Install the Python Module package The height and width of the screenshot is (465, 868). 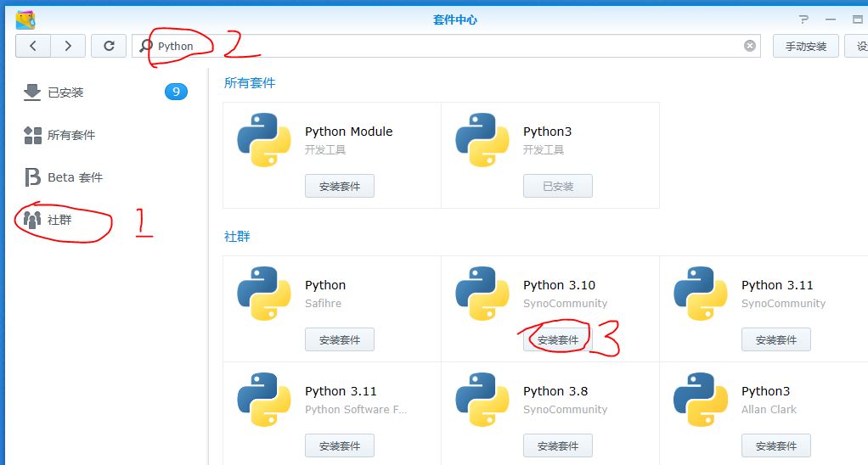340,186
